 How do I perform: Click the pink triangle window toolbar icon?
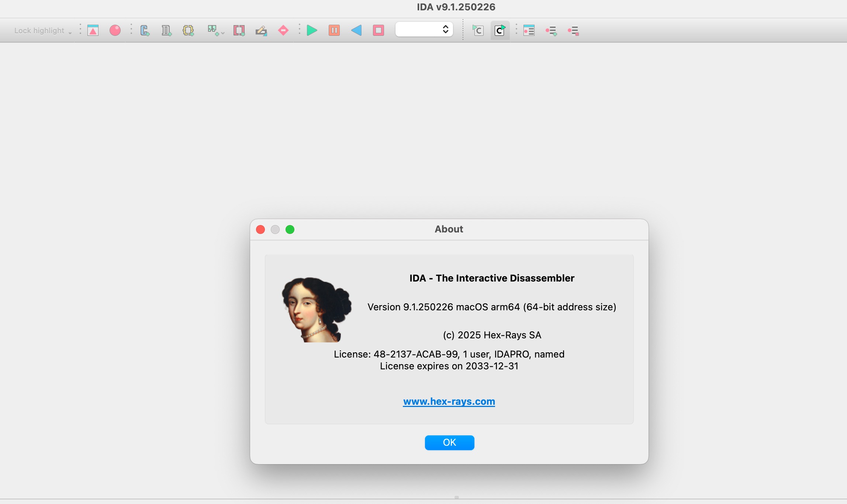click(93, 30)
